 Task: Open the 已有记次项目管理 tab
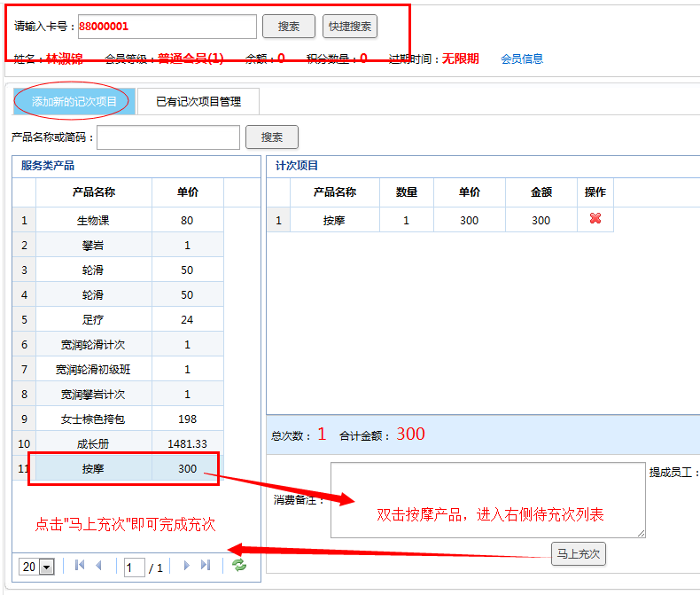tap(198, 102)
